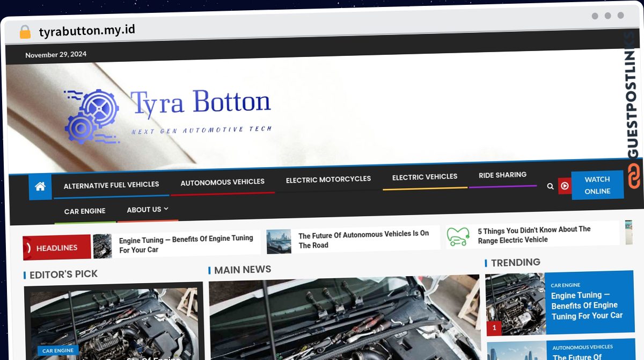The height and width of the screenshot is (360, 644).
Task: Open Alternative Fuel Vehicles menu
Action: pyautogui.click(x=111, y=185)
